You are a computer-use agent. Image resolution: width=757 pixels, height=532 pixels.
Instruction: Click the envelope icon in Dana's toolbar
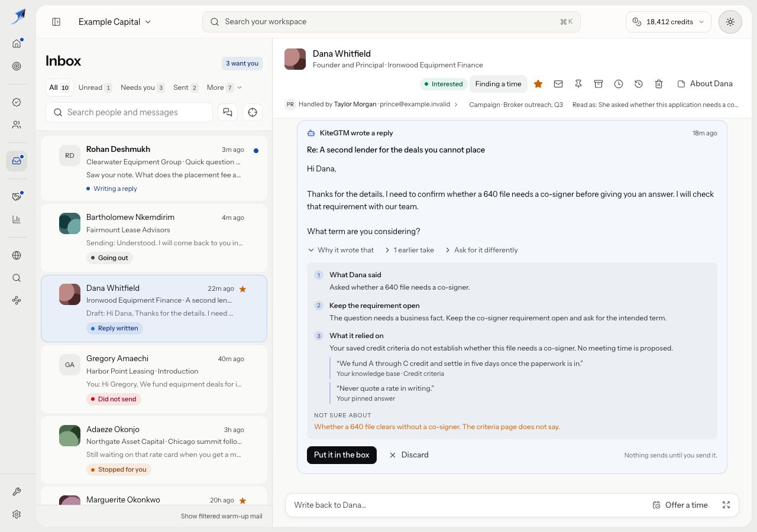tap(558, 84)
